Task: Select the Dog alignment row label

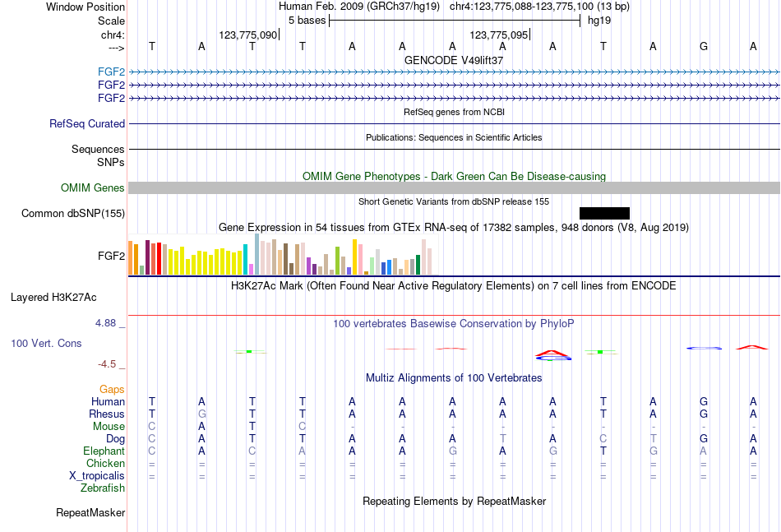Action: 116,439
